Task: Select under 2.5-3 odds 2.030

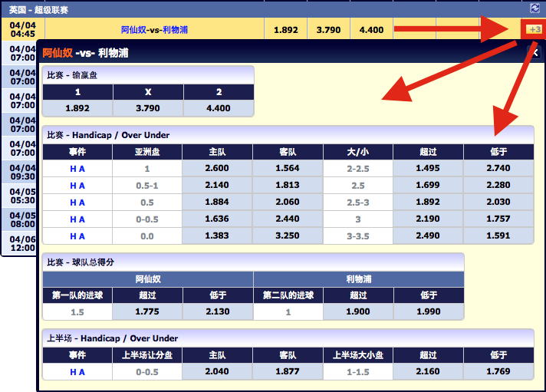Action: point(498,202)
